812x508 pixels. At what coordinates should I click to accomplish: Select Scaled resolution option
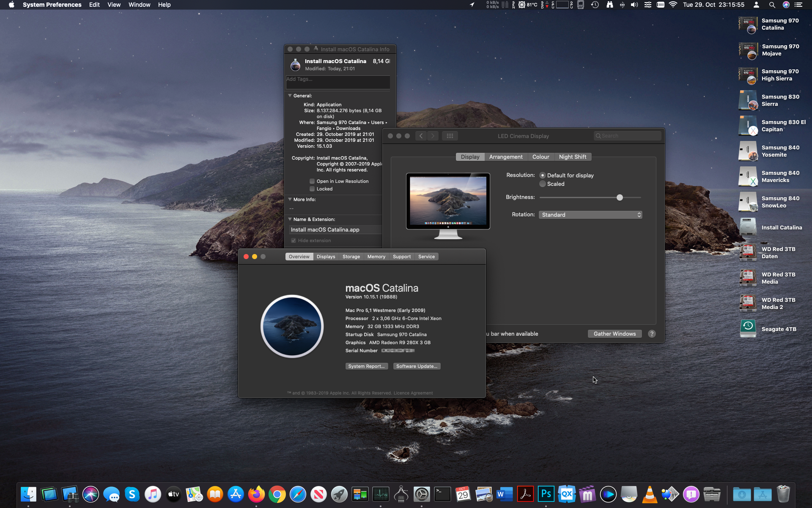pyautogui.click(x=543, y=184)
